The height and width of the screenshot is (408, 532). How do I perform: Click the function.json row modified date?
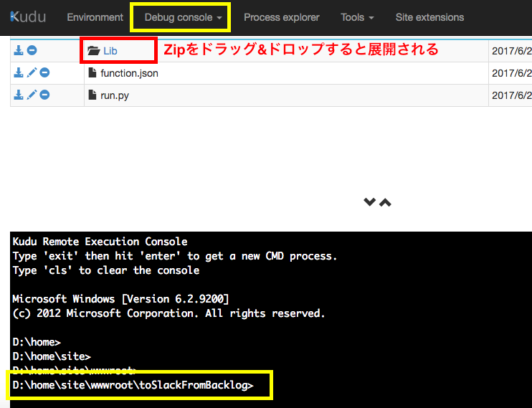click(512, 73)
